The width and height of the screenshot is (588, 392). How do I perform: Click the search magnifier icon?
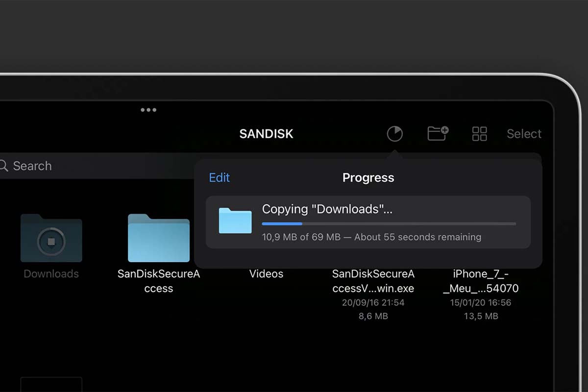coord(3,166)
